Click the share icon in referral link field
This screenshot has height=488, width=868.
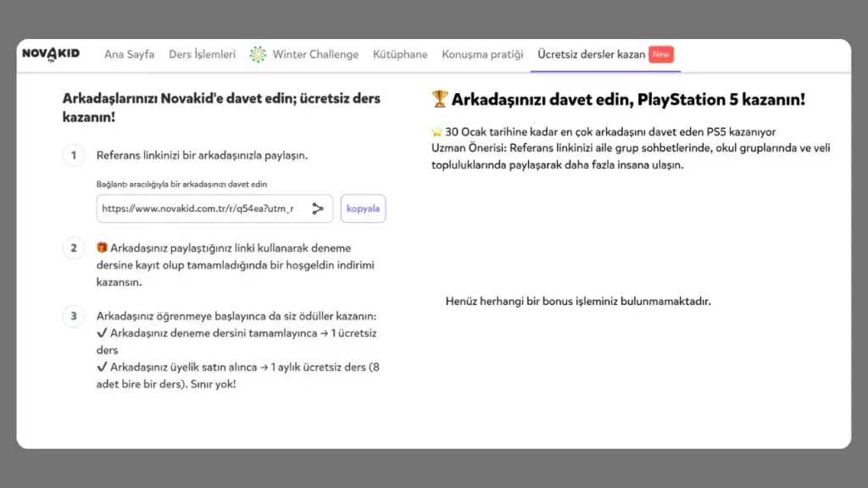point(318,208)
